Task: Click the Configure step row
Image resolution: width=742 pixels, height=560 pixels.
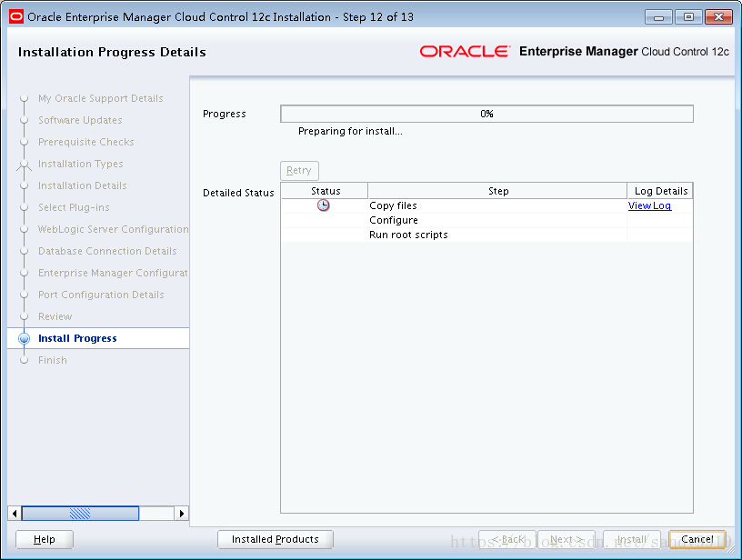Action: [x=487, y=220]
